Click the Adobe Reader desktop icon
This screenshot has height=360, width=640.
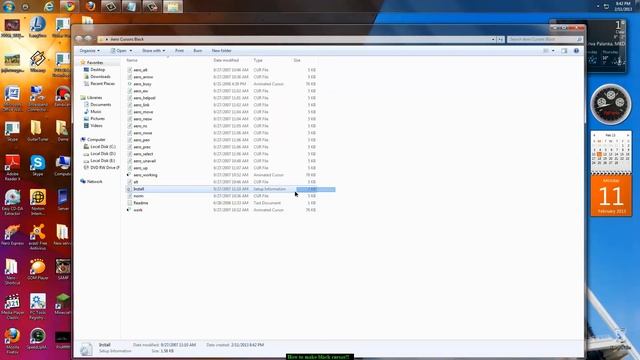(12, 167)
